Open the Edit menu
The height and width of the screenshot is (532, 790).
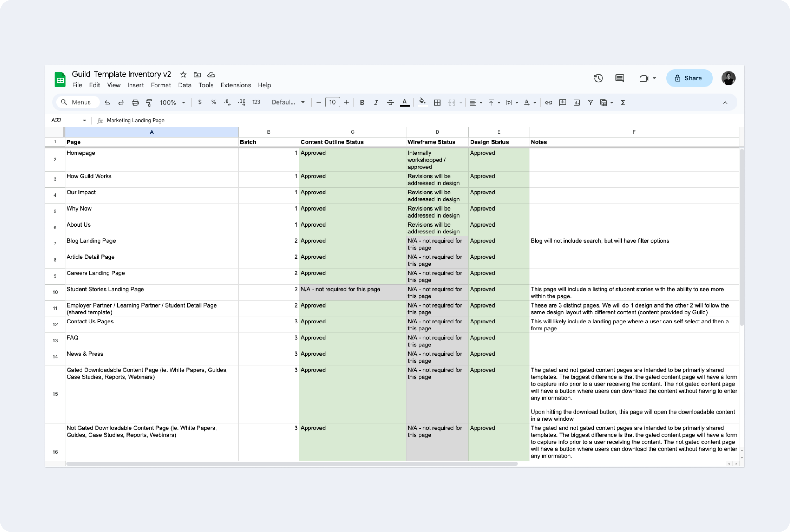(x=94, y=85)
